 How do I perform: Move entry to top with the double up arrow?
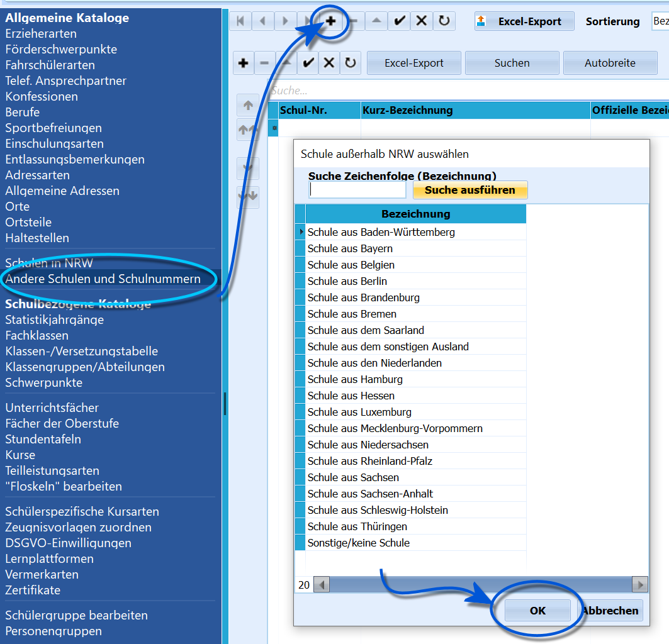click(x=248, y=129)
